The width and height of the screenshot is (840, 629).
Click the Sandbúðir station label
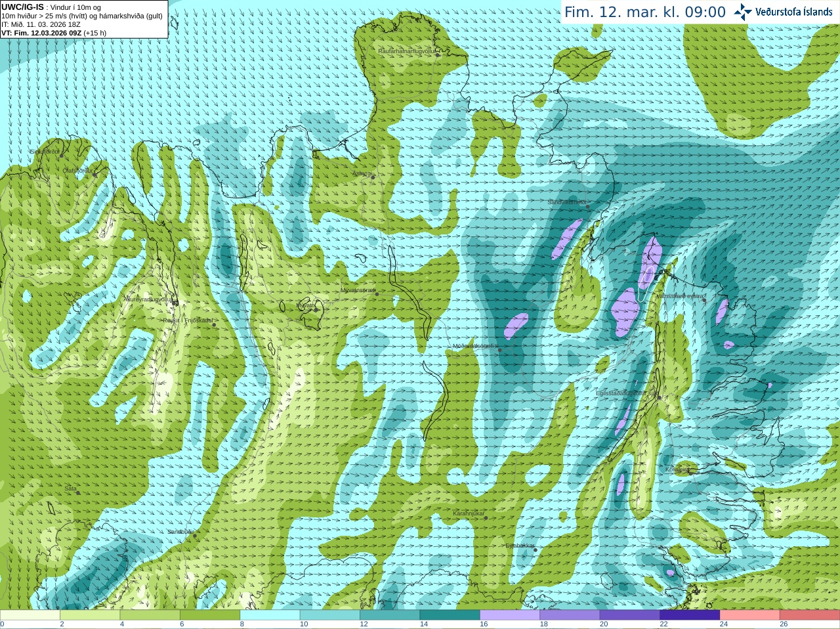tap(180, 532)
